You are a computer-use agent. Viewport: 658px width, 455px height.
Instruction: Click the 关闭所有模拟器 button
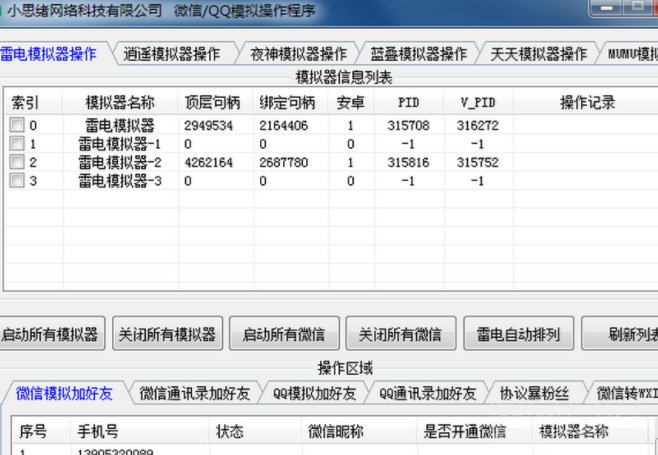tap(167, 334)
